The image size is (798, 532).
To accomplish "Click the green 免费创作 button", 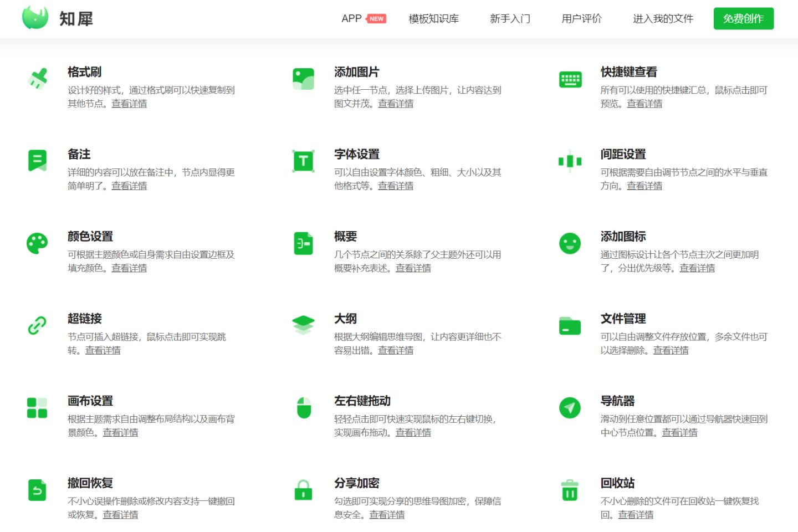I will point(744,18).
